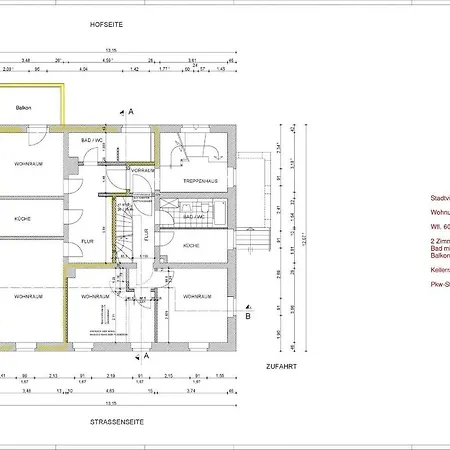Click the horizontal FLUR label left of the staircase
The width and height of the screenshot is (450, 450).
[88, 241]
